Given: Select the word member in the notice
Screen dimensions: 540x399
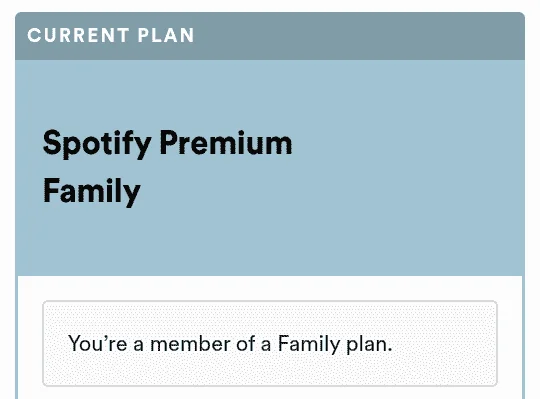Looking at the screenshot, I should click(x=190, y=344).
